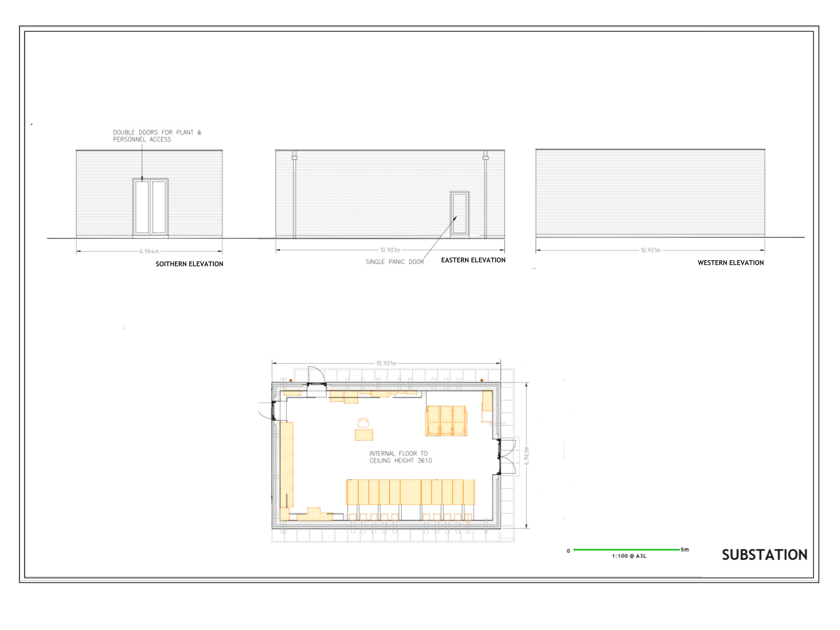This screenshot has width=840, height=630.
Task: Click the 10.901m dimension under eastern elevation
Action: [x=390, y=250]
